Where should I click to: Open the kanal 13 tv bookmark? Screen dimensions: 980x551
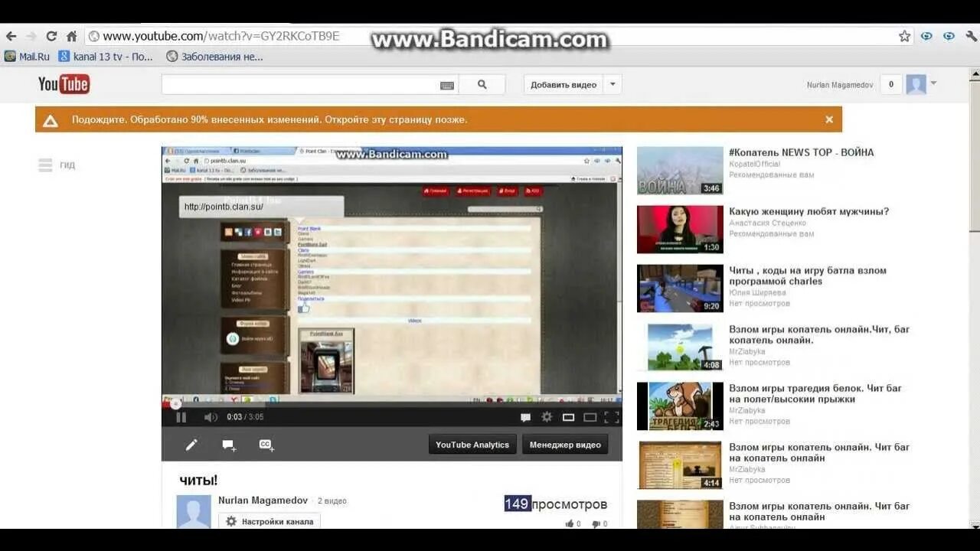[106, 57]
